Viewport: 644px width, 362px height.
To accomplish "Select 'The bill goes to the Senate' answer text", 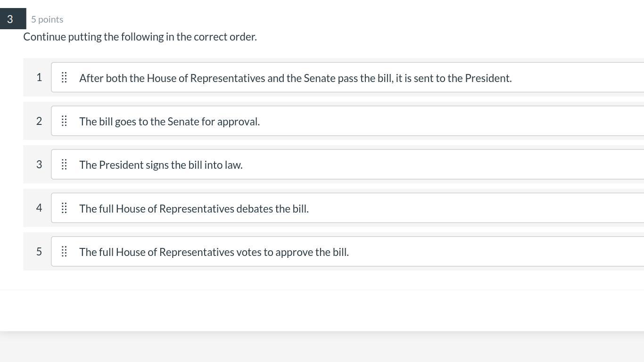I will click(169, 122).
